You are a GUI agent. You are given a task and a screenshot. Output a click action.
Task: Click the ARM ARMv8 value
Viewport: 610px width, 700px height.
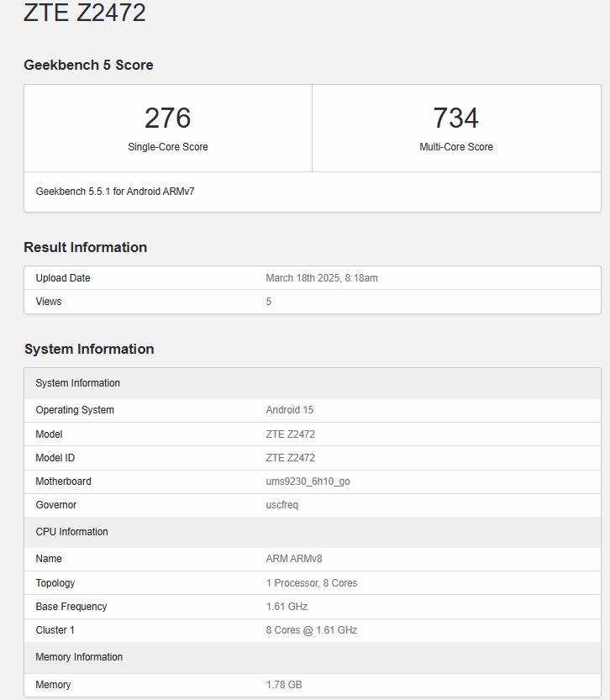(294, 559)
